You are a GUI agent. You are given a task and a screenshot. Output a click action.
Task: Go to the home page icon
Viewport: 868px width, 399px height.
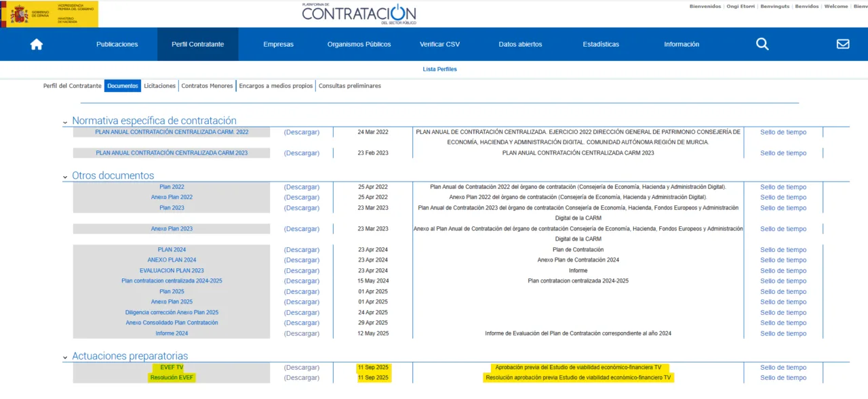coord(37,44)
